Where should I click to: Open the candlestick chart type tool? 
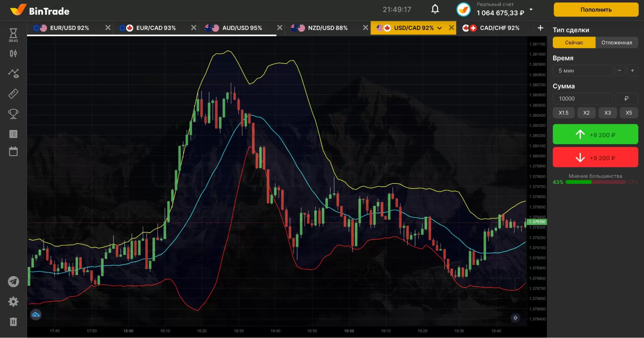(x=13, y=54)
